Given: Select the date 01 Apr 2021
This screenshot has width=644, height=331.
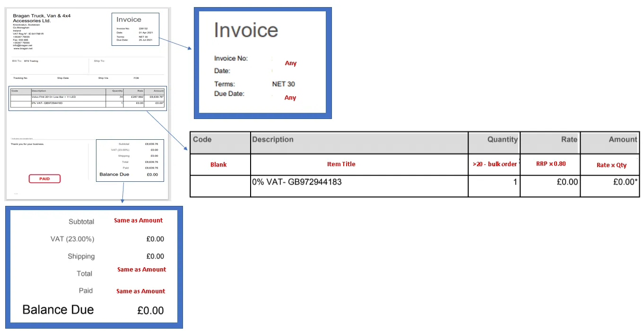Looking at the screenshot, I should pos(146,33).
